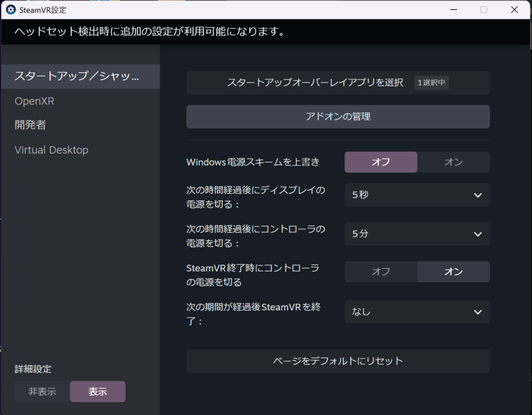
Task: Open the controller power-off 5分 dropdown
Action: pos(417,234)
